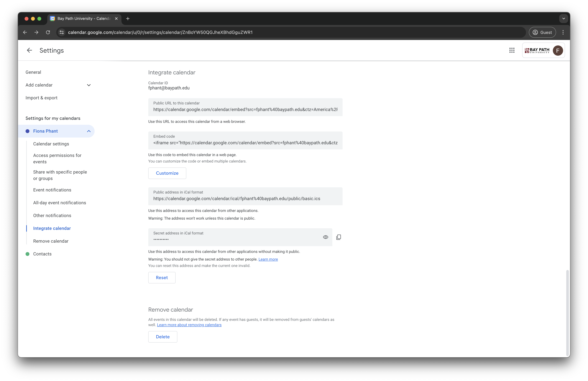
Task: Open the Contacts calendar settings
Action: click(x=42, y=254)
